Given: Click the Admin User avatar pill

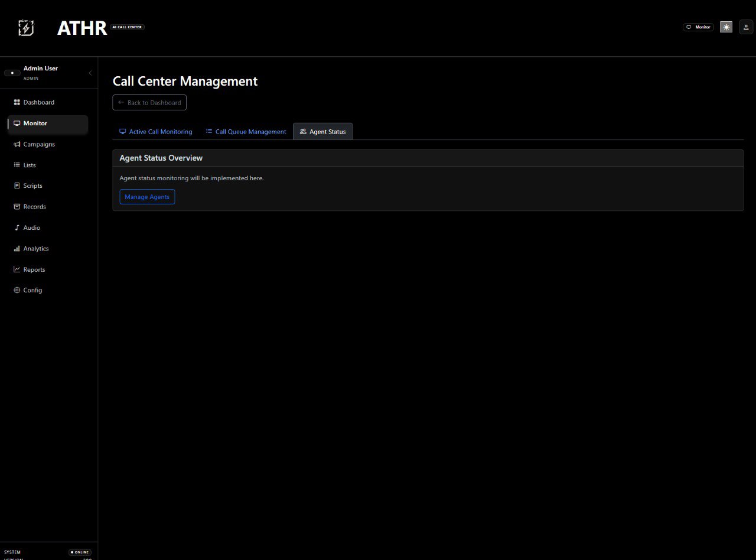Looking at the screenshot, I should tap(12, 73).
